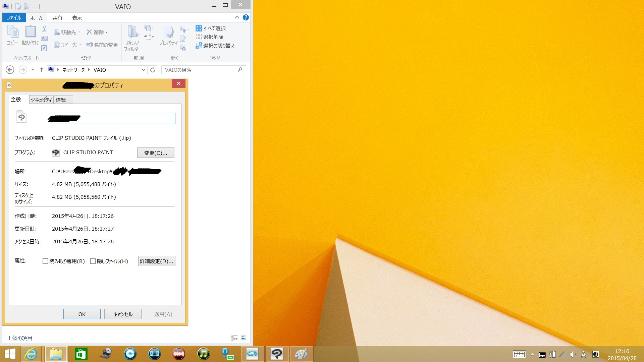Image resolution: width=644 pixels, height=362 pixels.
Task: Open Clip Studio Paint from the taskbar
Action: click(x=277, y=354)
